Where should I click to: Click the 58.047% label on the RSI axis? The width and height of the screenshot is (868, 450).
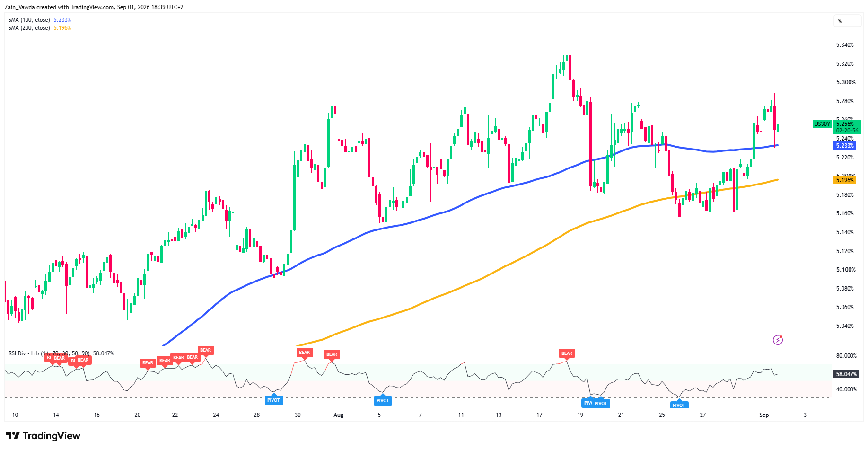[846, 374]
